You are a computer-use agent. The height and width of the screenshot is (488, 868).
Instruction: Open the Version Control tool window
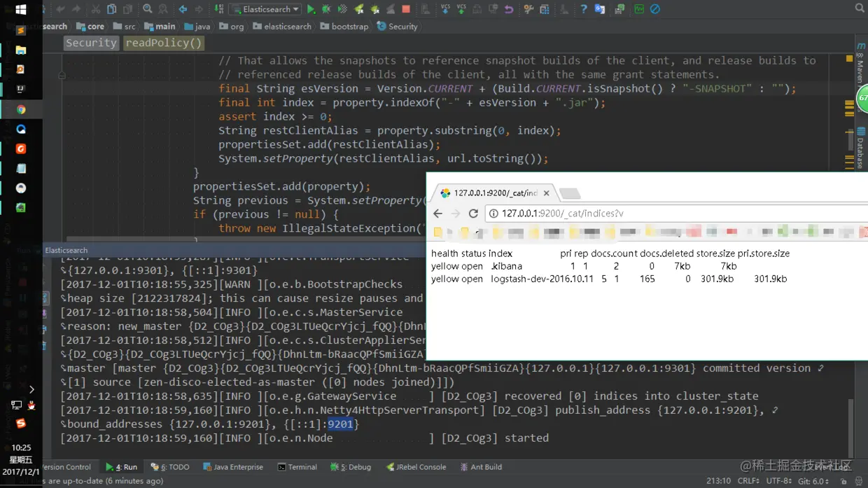[x=67, y=467]
